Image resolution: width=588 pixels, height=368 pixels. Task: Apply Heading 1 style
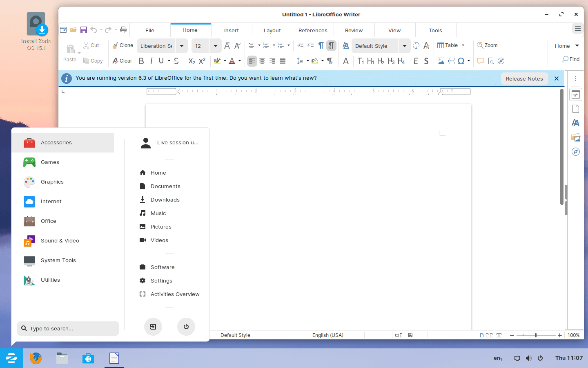pyautogui.click(x=371, y=61)
